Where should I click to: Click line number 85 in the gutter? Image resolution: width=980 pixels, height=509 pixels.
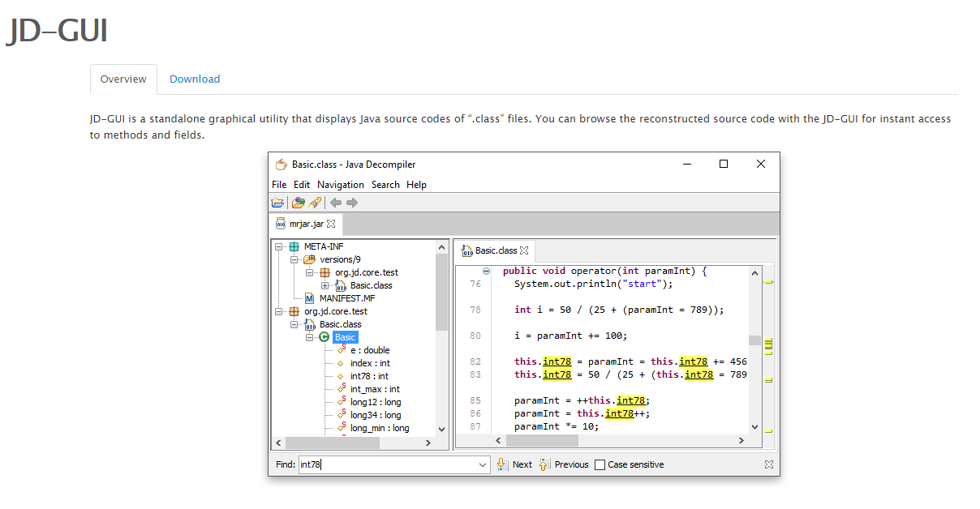[475, 400]
